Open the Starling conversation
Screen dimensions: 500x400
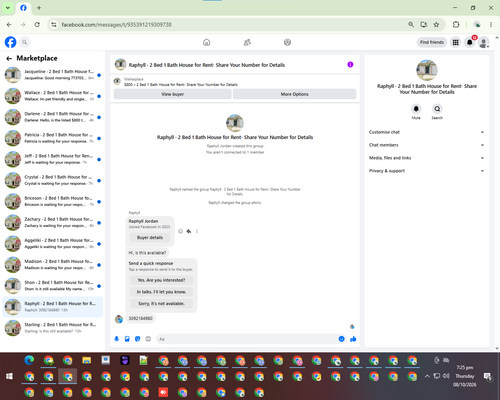53,328
